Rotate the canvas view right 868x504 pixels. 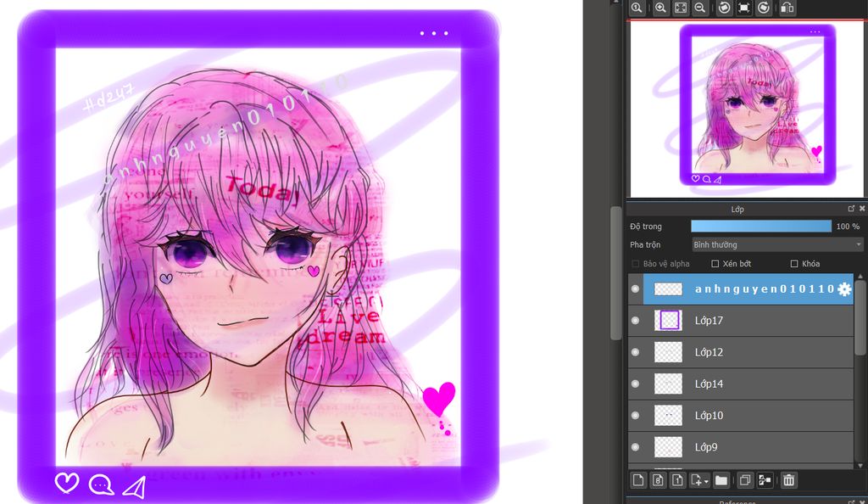tap(764, 8)
